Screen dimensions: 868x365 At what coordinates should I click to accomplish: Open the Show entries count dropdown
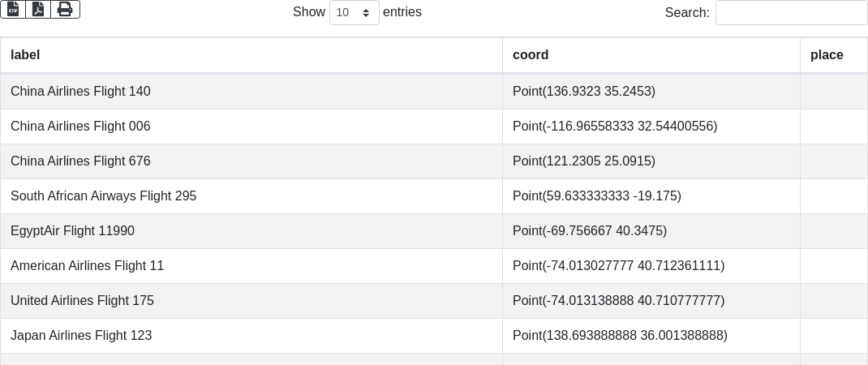(355, 12)
